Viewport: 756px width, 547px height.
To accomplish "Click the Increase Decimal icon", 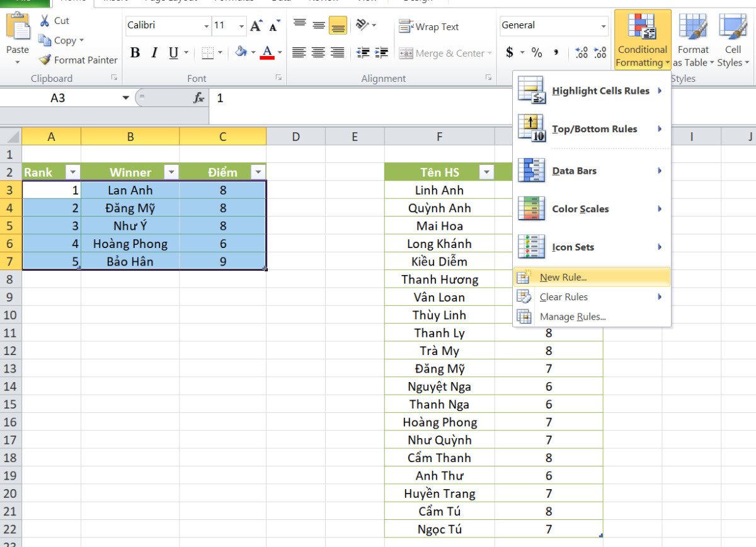I will pos(580,53).
